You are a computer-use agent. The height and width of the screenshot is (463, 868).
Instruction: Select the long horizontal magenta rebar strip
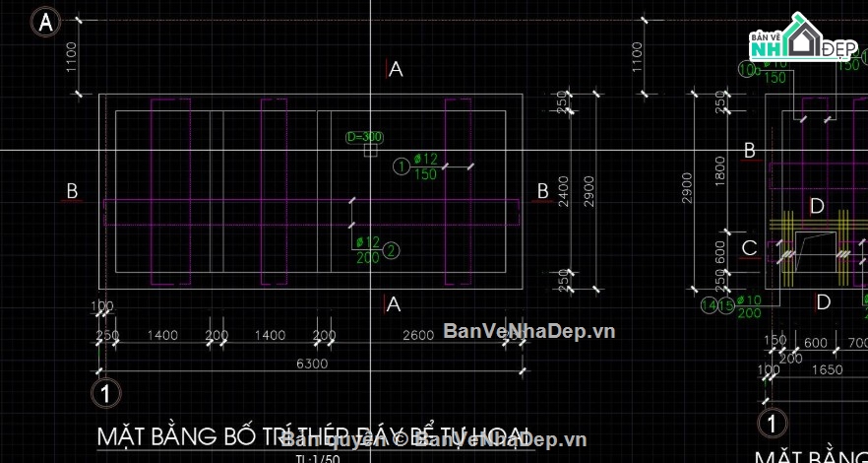312,213
